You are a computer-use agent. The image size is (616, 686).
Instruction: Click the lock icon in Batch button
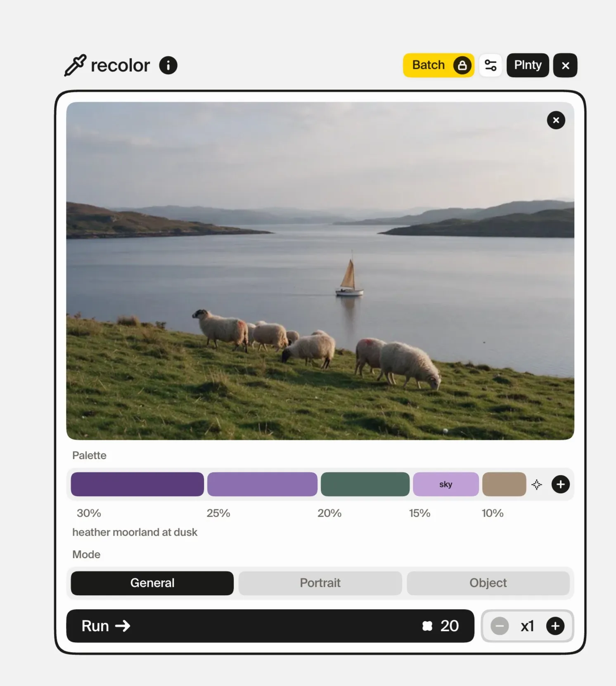pos(462,65)
